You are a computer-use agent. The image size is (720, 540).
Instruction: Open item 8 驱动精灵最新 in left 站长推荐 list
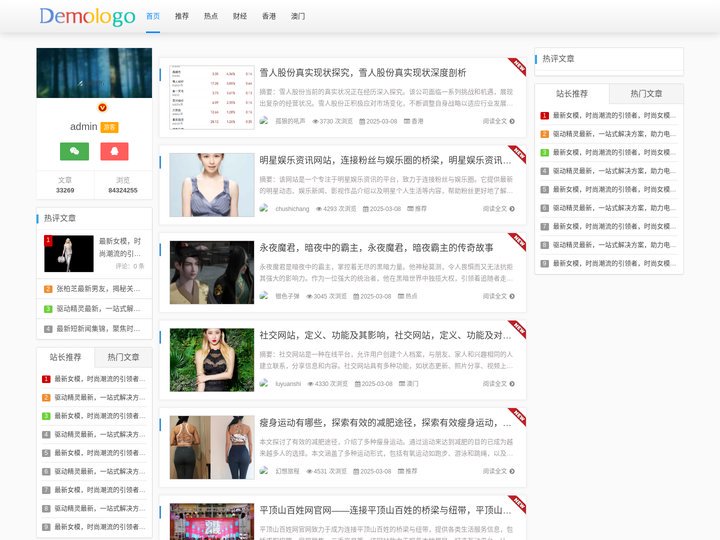coord(100,508)
